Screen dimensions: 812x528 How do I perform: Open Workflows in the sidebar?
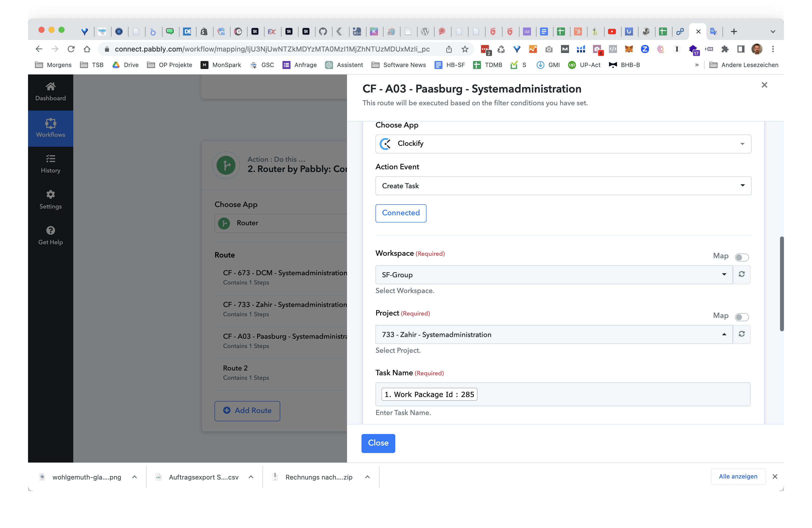[50, 128]
